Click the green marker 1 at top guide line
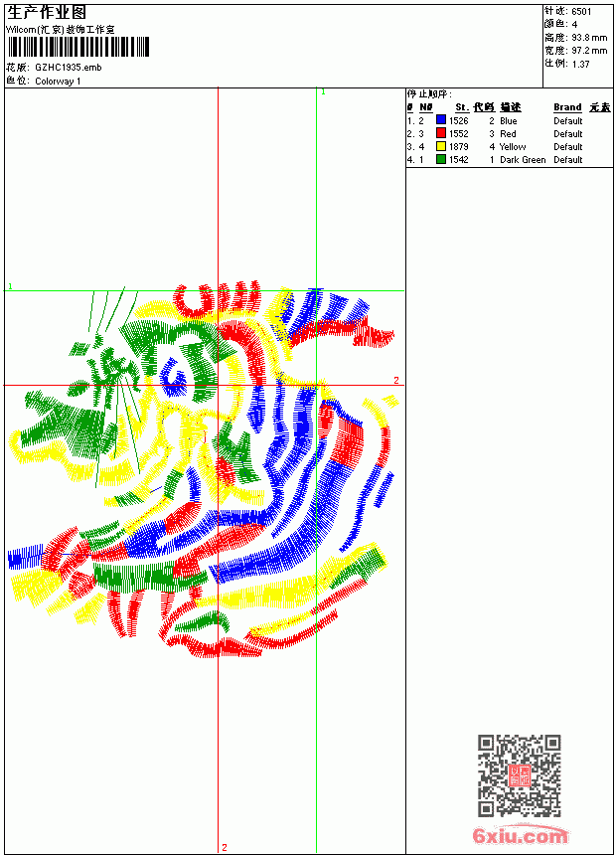Image resolution: width=616 pixels, height=855 pixels. pyautogui.click(x=323, y=92)
